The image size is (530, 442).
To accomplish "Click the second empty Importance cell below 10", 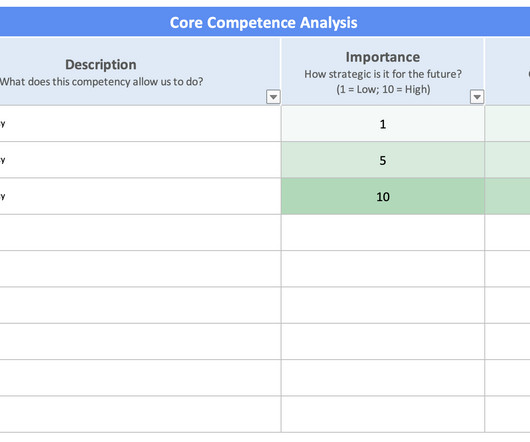I will 383,269.
